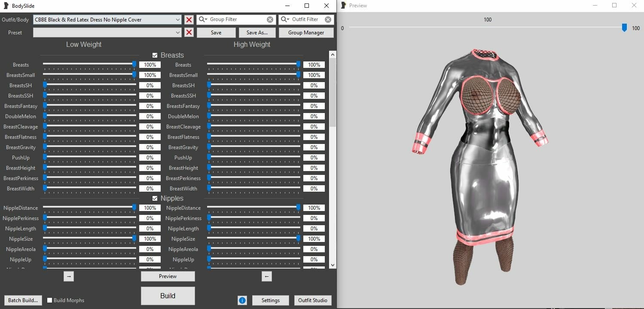
Task: Click the Low Weight BreastCleavage percentage field
Action: 150,127
